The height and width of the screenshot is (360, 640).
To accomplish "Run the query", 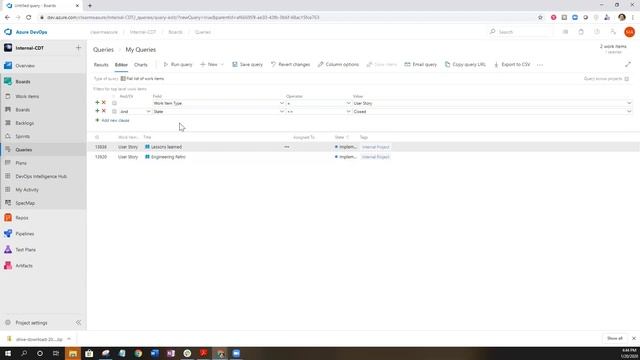I will pos(178,64).
